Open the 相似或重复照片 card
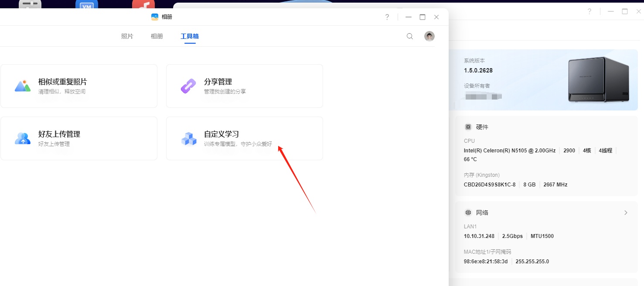The image size is (644, 286). (x=79, y=86)
